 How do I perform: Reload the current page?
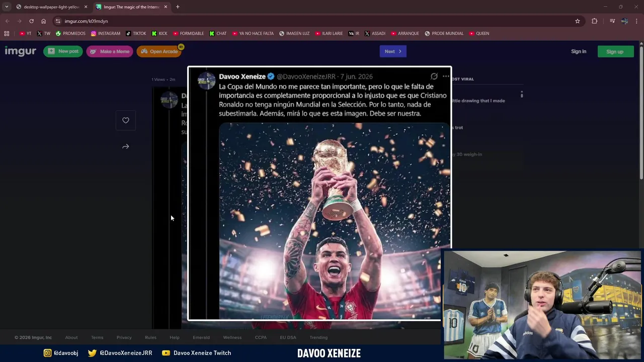pos(31,21)
